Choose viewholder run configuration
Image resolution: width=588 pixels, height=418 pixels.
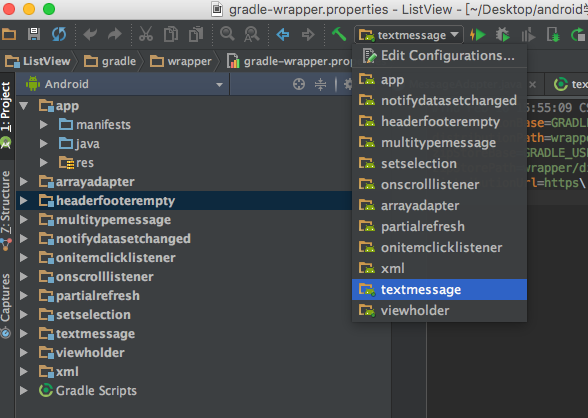(440, 310)
